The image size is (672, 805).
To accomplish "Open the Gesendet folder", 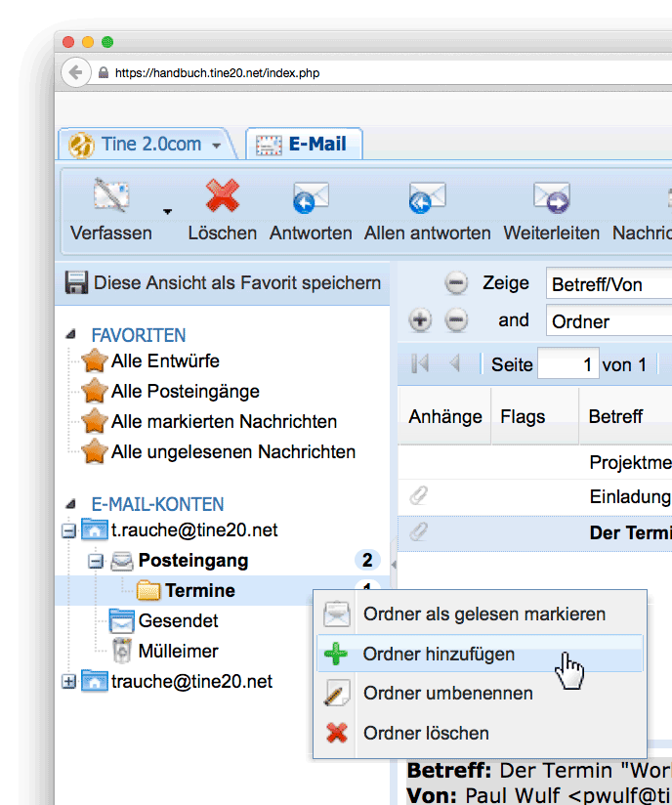I will tap(178, 620).
